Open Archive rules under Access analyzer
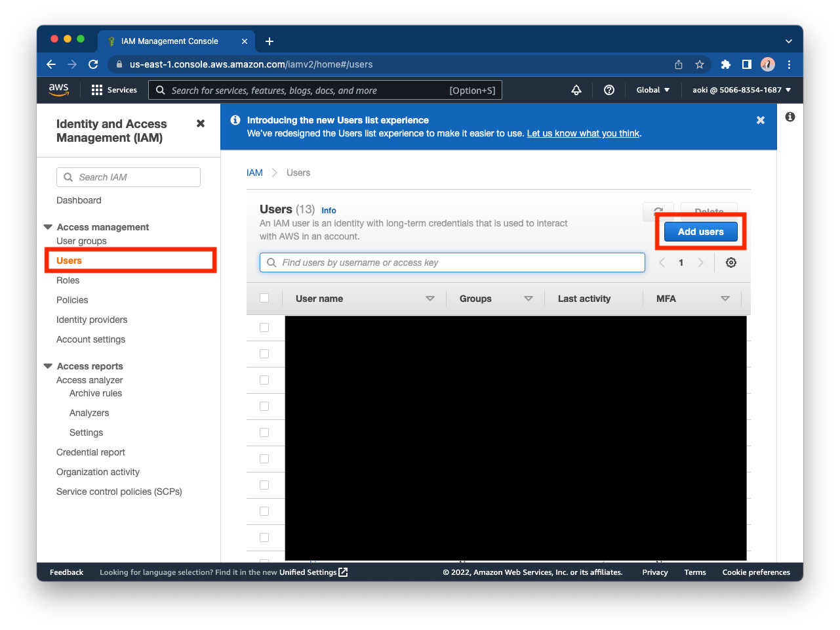This screenshot has height=630, width=840. point(96,393)
